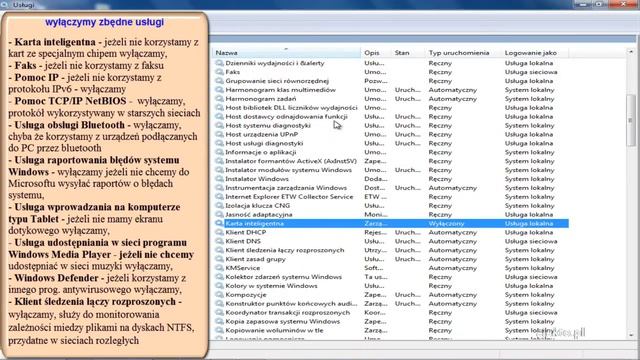The image size is (640, 360).
Task: Select Instalator formantów ActiveX service name
Action: point(291,161)
